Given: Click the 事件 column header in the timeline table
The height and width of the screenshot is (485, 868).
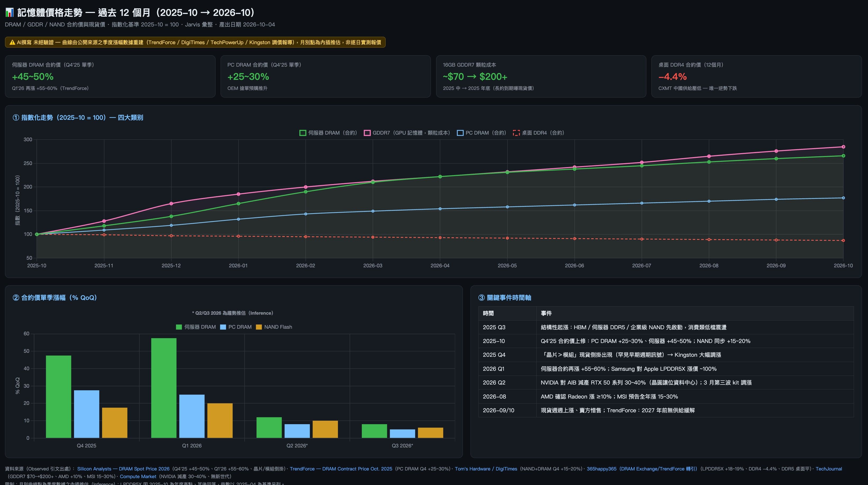Looking at the screenshot, I should tap(546, 313).
